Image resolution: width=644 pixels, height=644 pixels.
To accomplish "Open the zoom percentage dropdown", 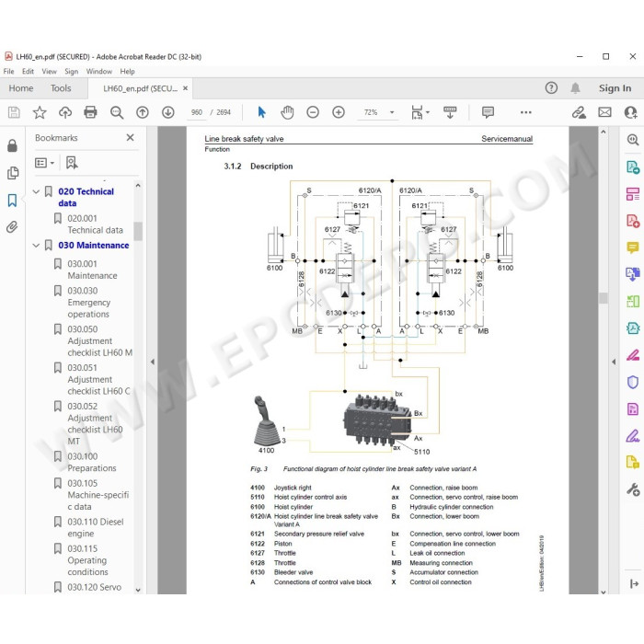I will click(x=392, y=112).
